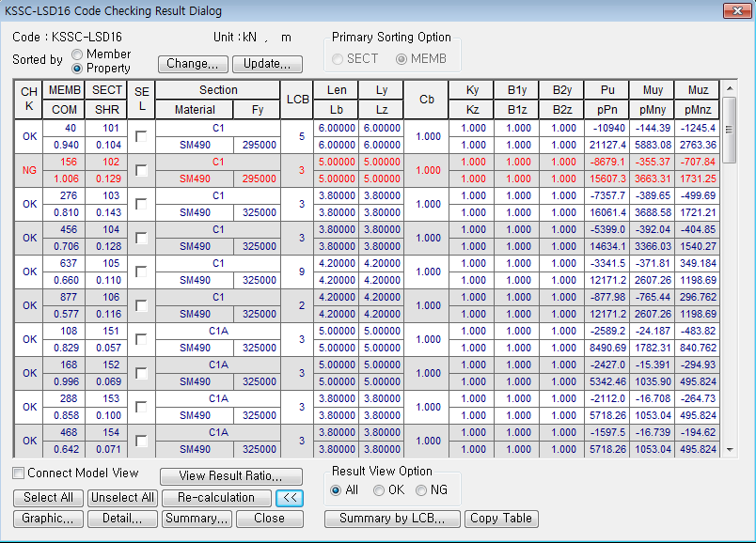Open View Result Ratio...

pyautogui.click(x=231, y=476)
